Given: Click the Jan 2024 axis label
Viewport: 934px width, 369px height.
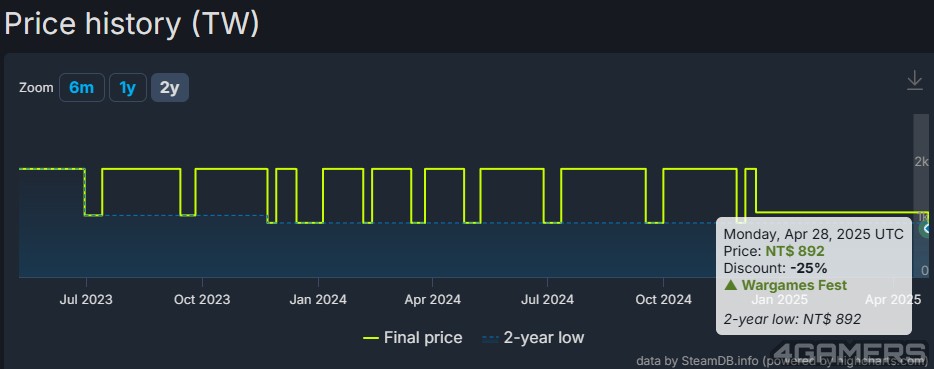Looking at the screenshot, I should pos(317,300).
